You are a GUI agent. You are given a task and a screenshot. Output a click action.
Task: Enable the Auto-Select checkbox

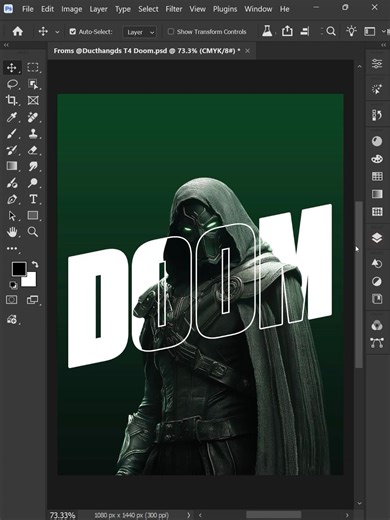[x=73, y=32]
